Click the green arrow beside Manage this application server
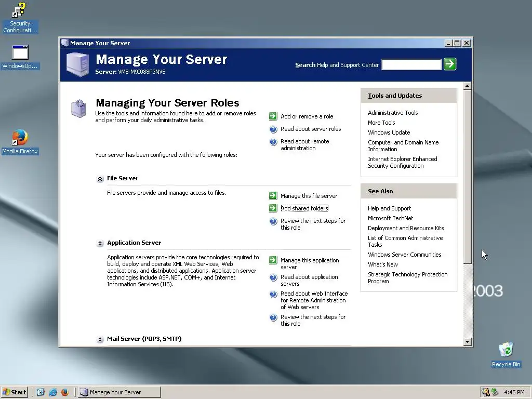Viewport: 532px width, 399px height. (273, 260)
